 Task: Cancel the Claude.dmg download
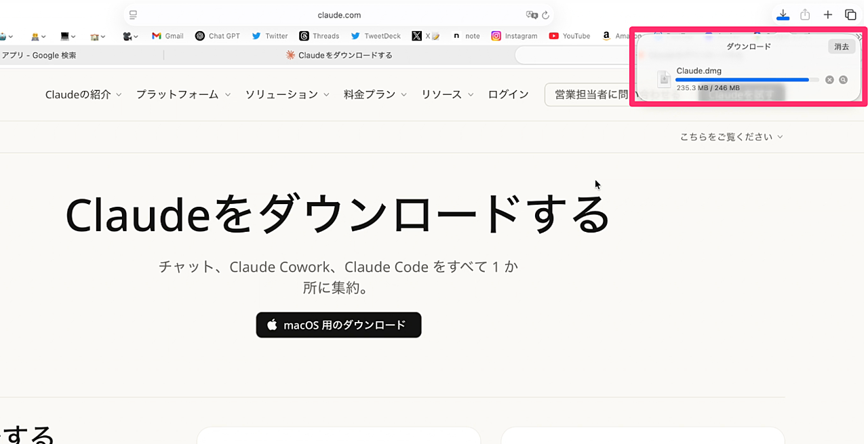(x=829, y=80)
